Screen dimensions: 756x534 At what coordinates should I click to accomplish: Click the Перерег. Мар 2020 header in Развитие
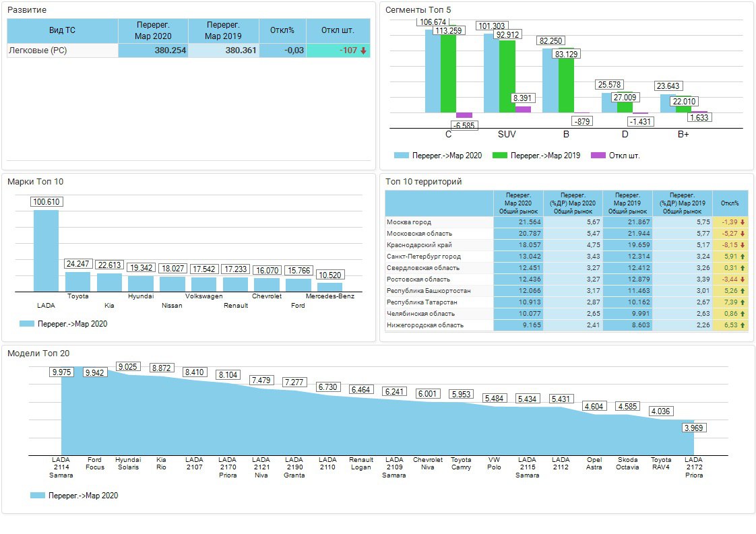153,30
